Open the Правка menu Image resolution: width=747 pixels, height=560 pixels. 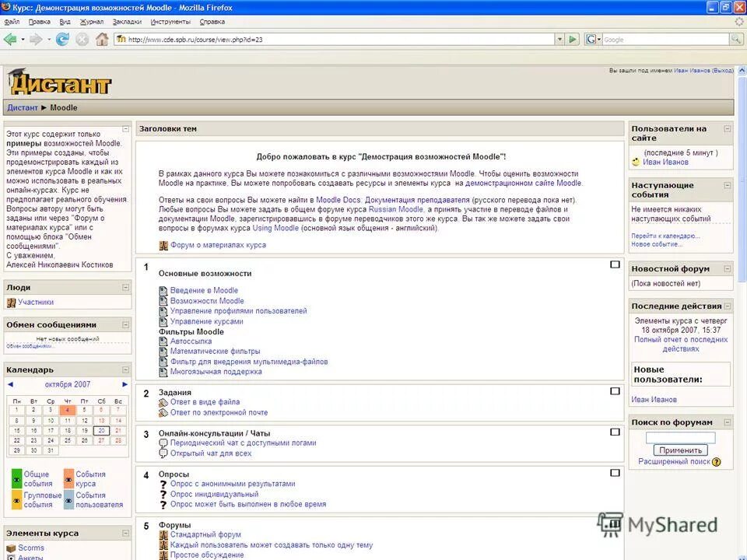coord(39,22)
